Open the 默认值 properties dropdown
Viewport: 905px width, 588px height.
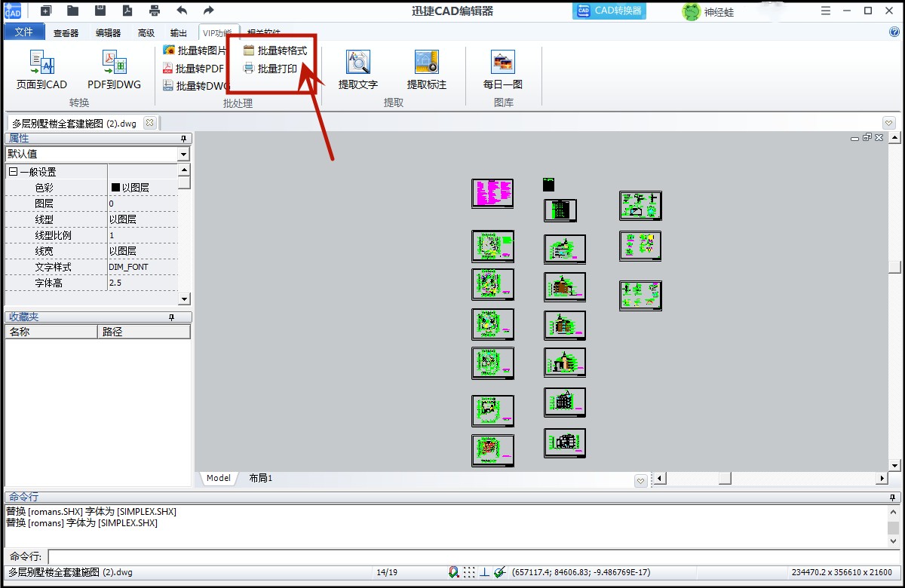pyautogui.click(x=184, y=154)
